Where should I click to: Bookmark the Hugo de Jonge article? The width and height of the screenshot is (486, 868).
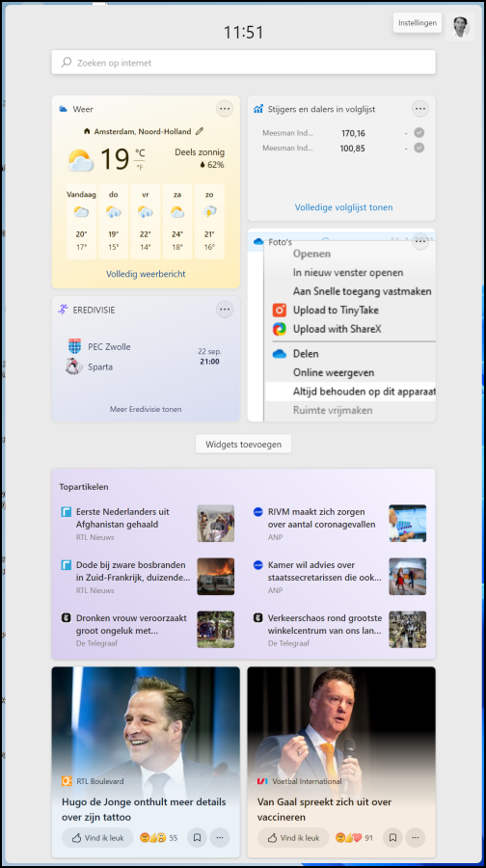197,838
